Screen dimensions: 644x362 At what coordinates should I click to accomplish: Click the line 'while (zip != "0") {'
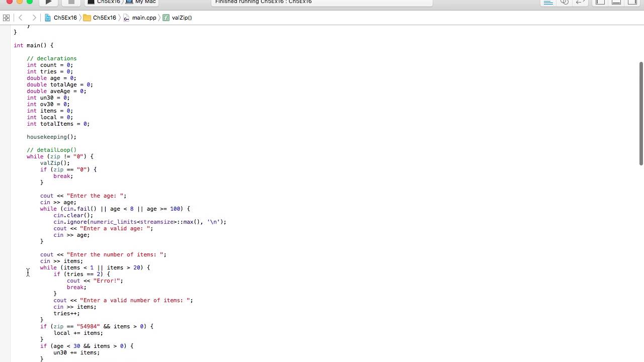coord(60,156)
